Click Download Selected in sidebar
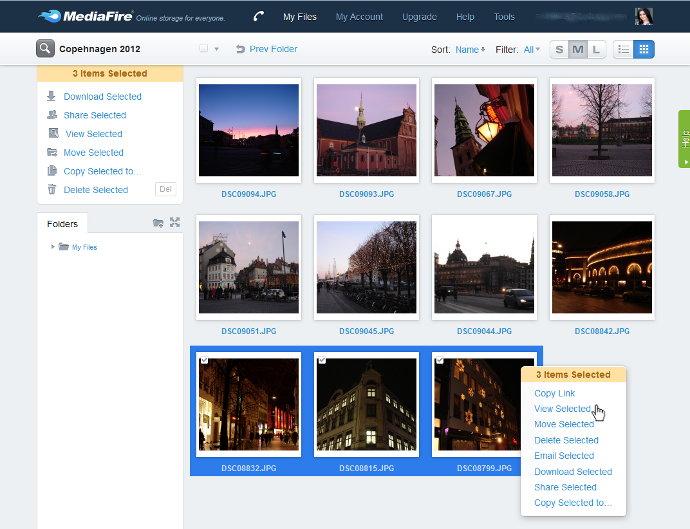Viewport: 690px width, 529px height. [x=102, y=97]
